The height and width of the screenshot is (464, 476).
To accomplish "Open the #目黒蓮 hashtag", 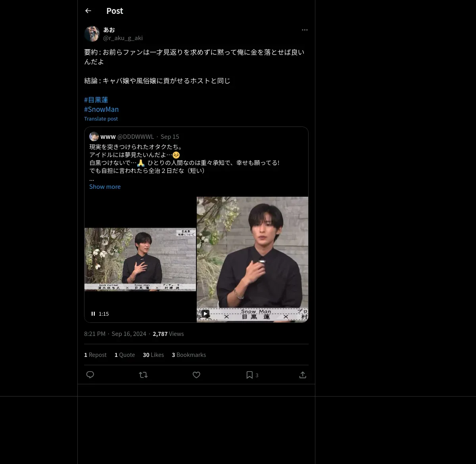I will click(96, 100).
